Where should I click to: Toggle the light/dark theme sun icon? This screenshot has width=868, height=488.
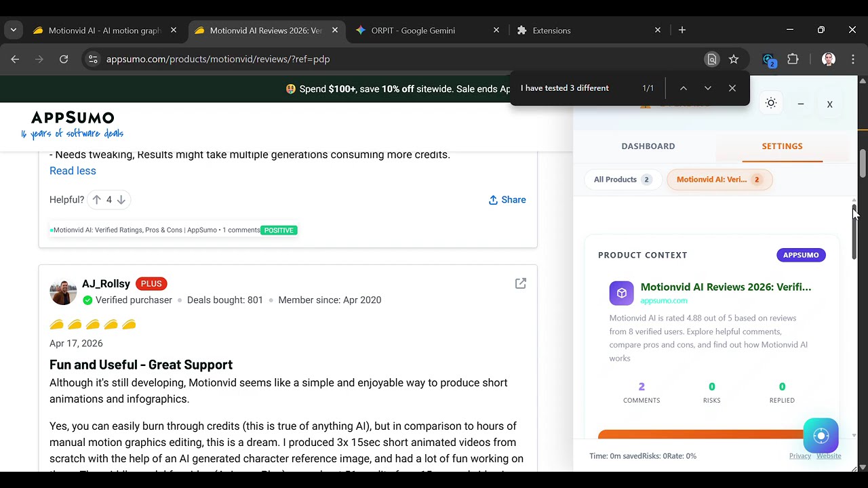pos(771,103)
